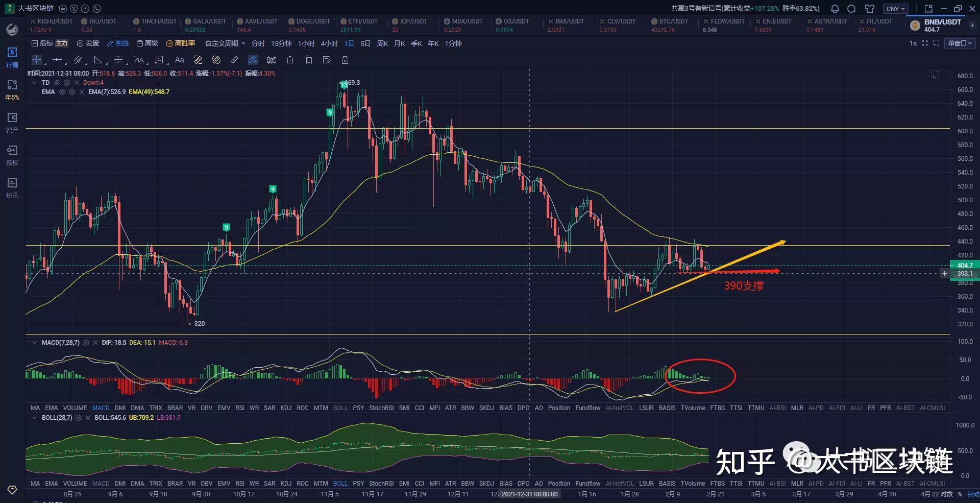Viewport: 980px width, 503px height.
Task: Add new pair with plus button
Action: [x=972, y=25]
